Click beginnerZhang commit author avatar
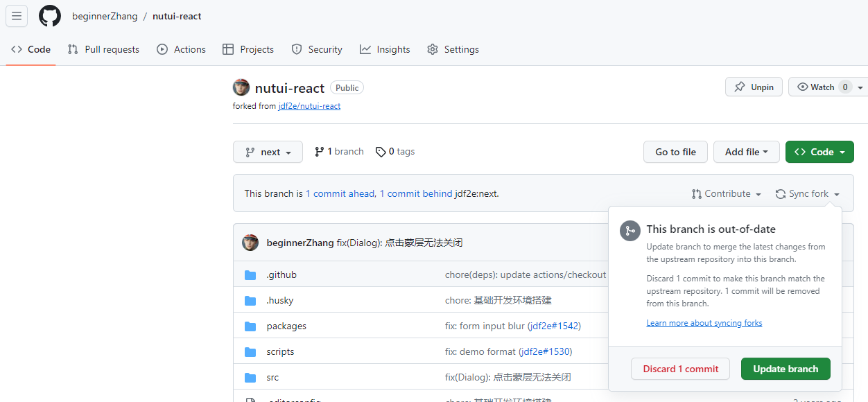This screenshot has width=868, height=402. point(250,243)
